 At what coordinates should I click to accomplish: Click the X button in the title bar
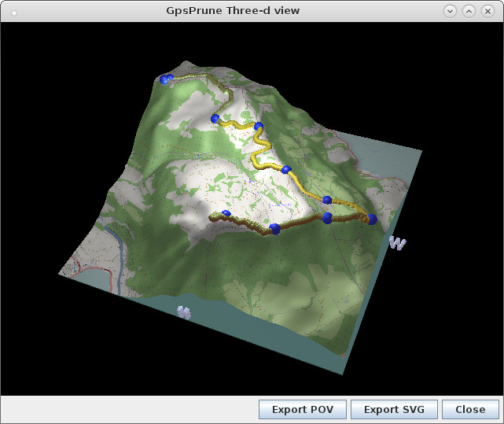[x=487, y=11]
